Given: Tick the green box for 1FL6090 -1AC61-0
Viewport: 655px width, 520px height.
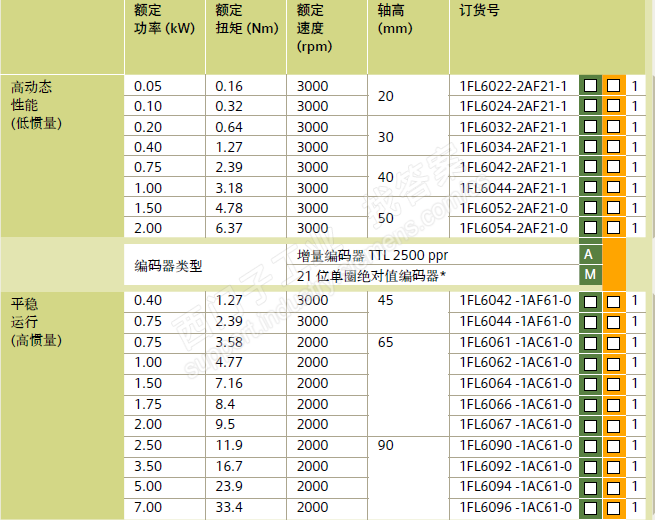Looking at the screenshot, I should (x=590, y=446).
